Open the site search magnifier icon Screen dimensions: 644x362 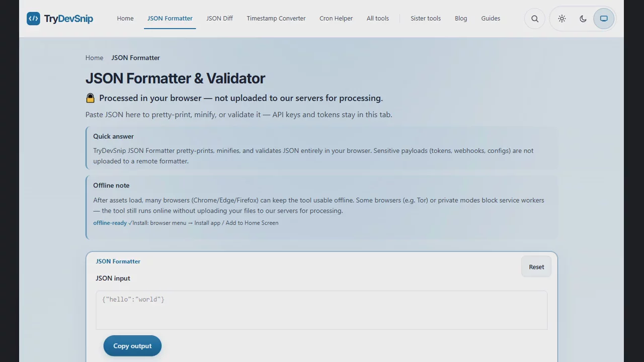click(535, 19)
